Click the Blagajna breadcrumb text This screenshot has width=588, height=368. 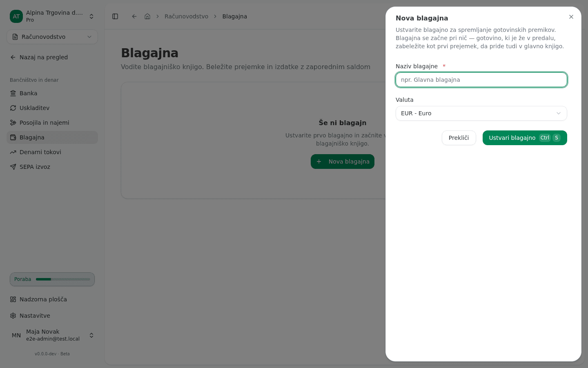click(x=235, y=16)
